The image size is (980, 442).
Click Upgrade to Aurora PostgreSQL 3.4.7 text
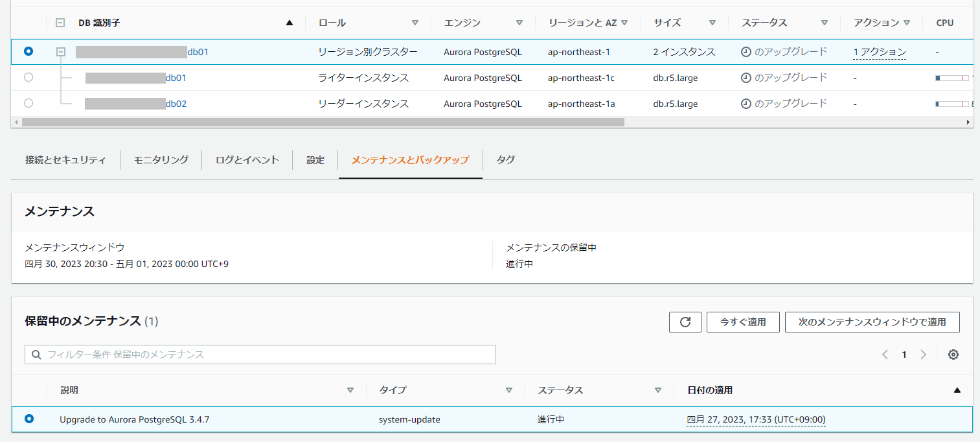[134, 420]
